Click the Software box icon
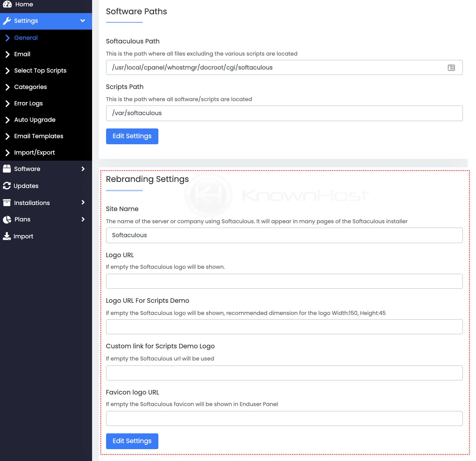 (7, 169)
